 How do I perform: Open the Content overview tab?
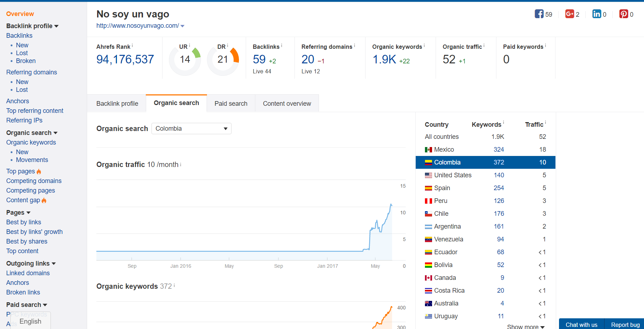(x=287, y=104)
